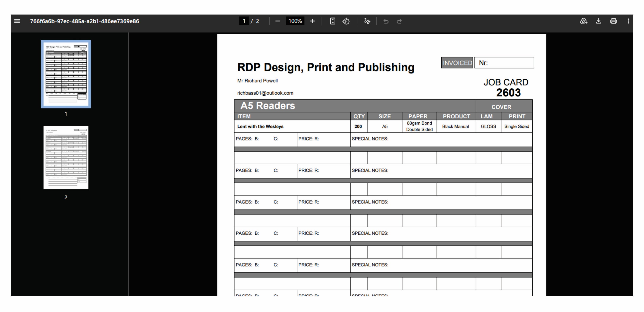Click the zoom percentage field
This screenshot has width=644, height=312.
click(295, 21)
